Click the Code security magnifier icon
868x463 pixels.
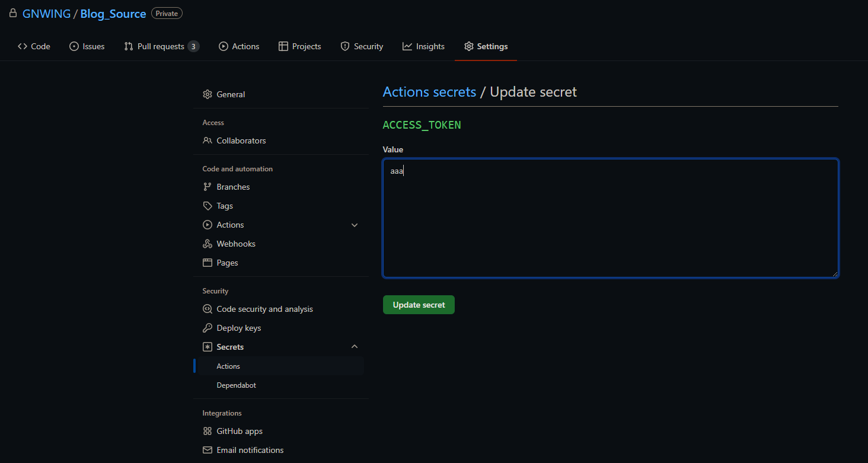pos(208,309)
